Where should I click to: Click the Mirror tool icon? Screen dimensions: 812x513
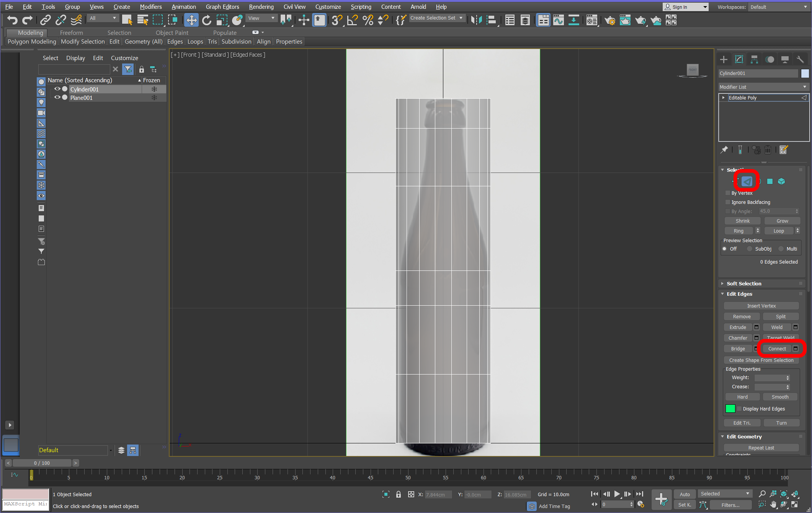476,20
